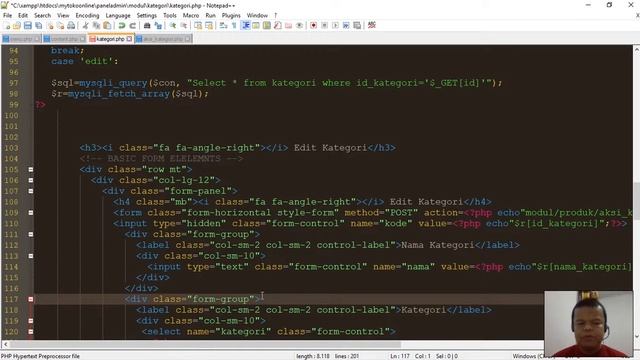The height and width of the screenshot is (360, 640).
Task: Open the File menu
Action: tap(7, 15)
